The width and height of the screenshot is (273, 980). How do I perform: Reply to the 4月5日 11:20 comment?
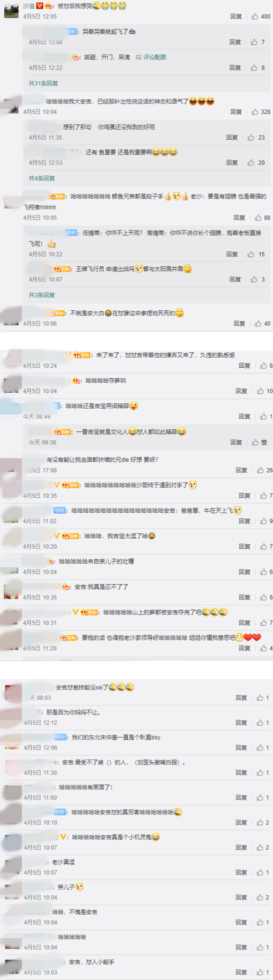[x=245, y=648]
